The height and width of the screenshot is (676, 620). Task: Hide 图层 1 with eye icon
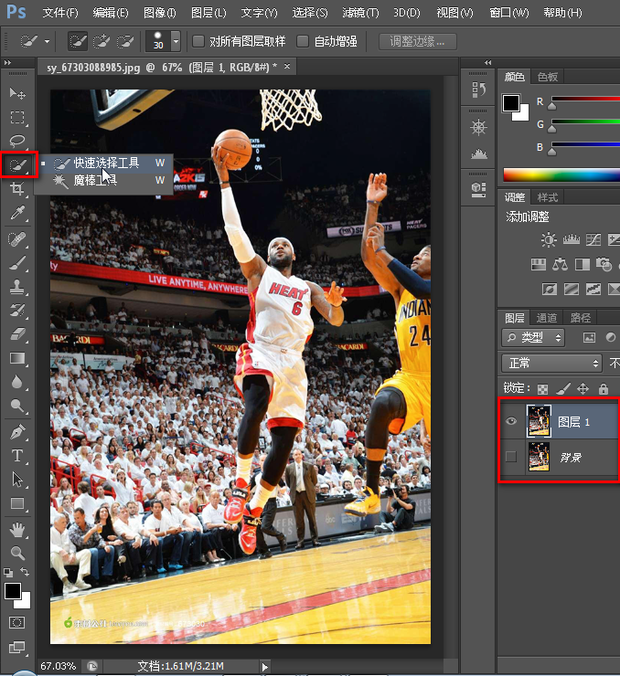[511, 421]
